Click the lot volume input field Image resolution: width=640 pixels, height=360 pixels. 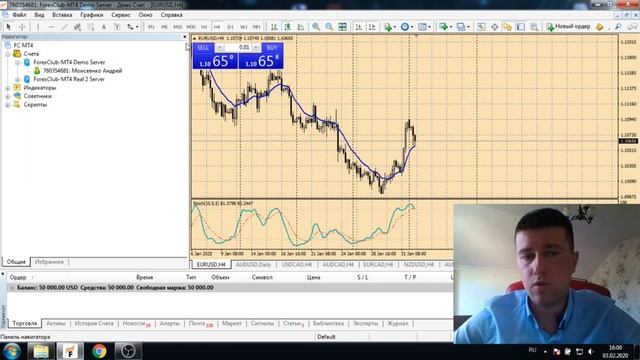coord(238,48)
